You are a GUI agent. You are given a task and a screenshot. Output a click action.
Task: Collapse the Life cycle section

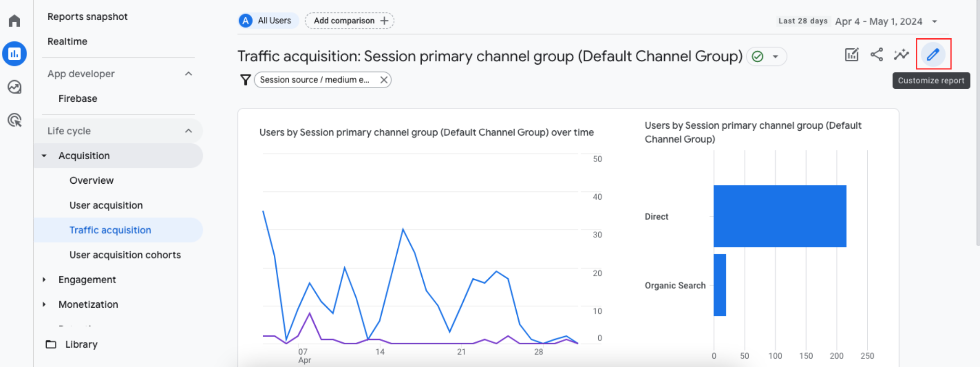click(188, 131)
